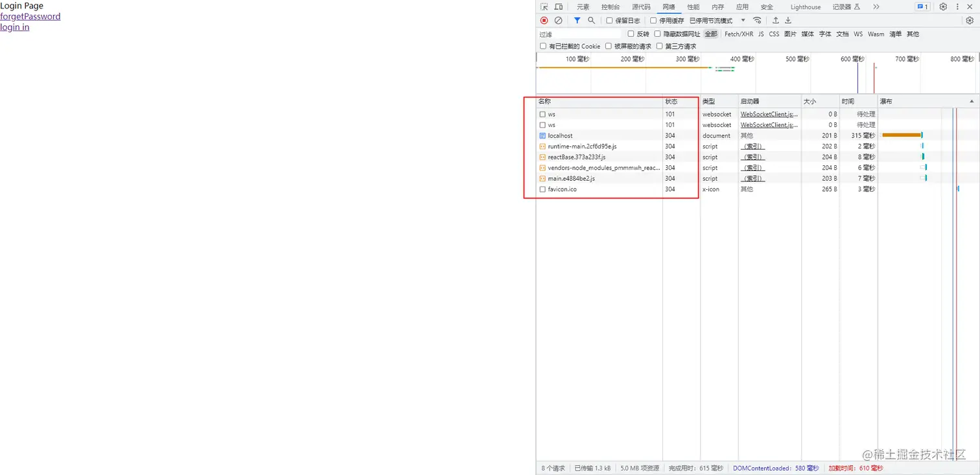Image resolution: width=980 pixels, height=475 pixels.
Task: Switch to the 内存 tab
Action: point(717,7)
